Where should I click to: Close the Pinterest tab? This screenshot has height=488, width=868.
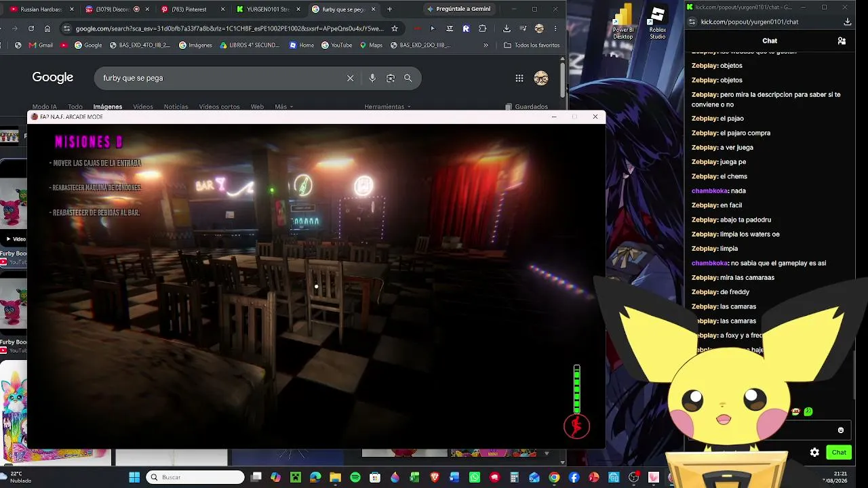(223, 9)
